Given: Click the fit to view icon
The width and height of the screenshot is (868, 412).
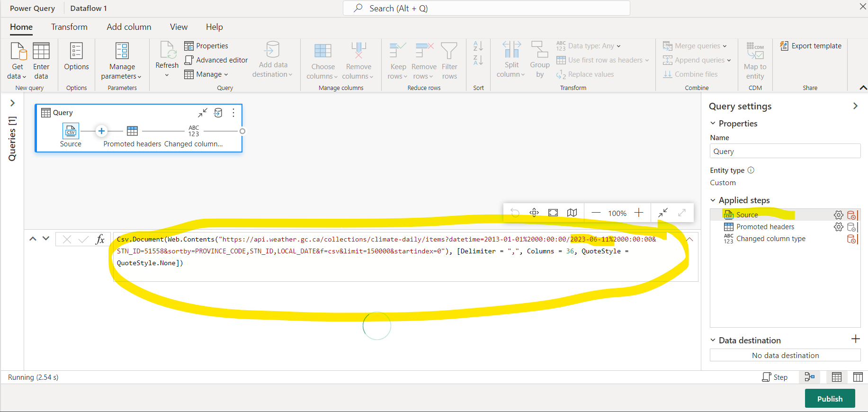Looking at the screenshot, I should point(553,213).
